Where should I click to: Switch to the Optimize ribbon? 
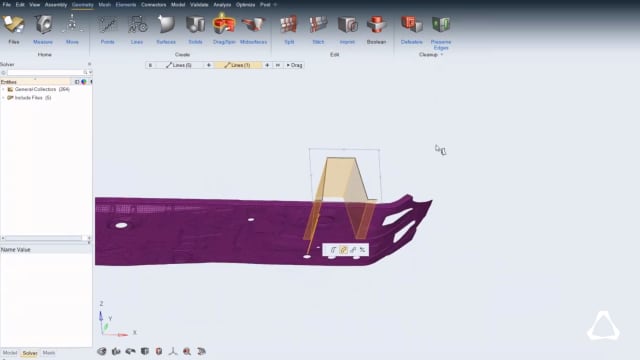tap(245, 5)
